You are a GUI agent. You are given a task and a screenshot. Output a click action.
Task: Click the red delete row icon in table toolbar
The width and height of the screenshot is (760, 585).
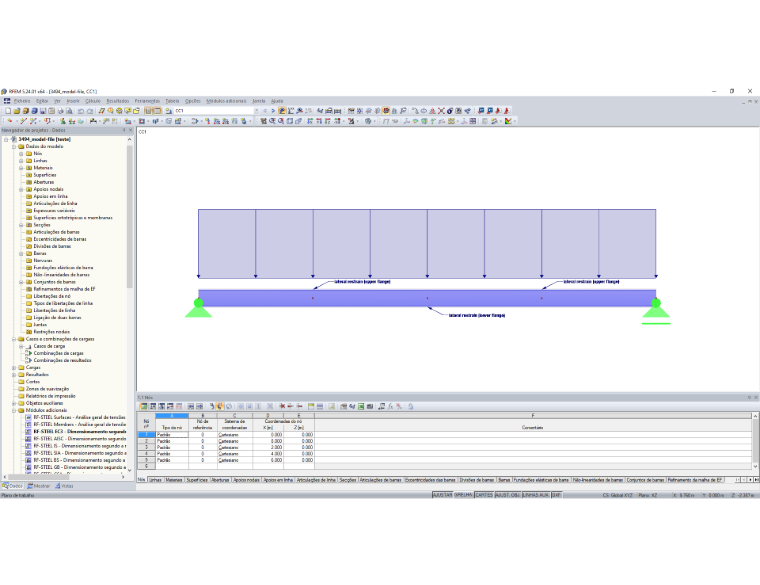coord(283,406)
